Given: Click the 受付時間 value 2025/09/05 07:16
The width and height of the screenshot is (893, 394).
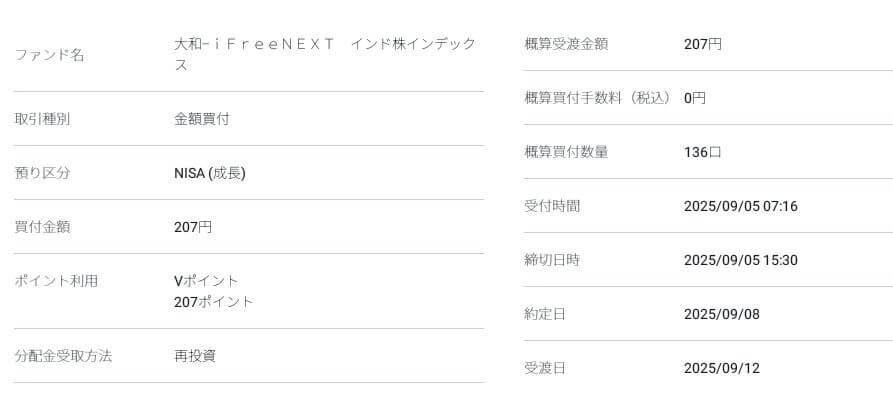Looking at the screenshot, I should (740, 206).
